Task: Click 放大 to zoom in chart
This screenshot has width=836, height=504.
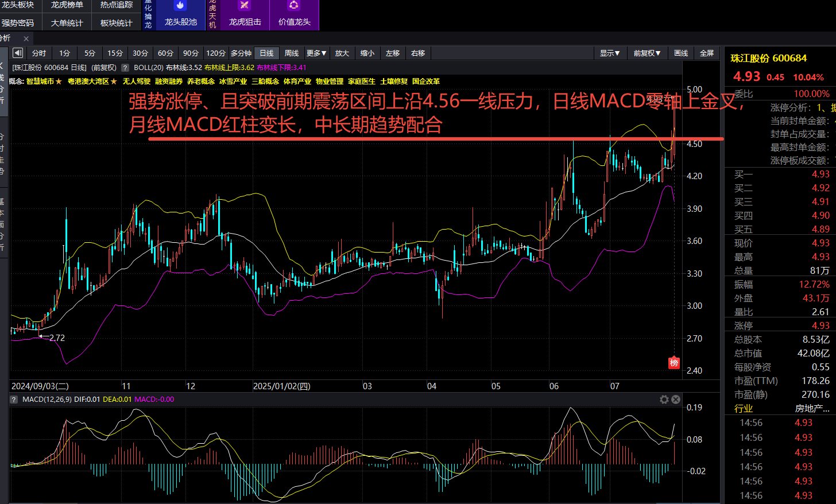Action: click(x=342, y=53)
